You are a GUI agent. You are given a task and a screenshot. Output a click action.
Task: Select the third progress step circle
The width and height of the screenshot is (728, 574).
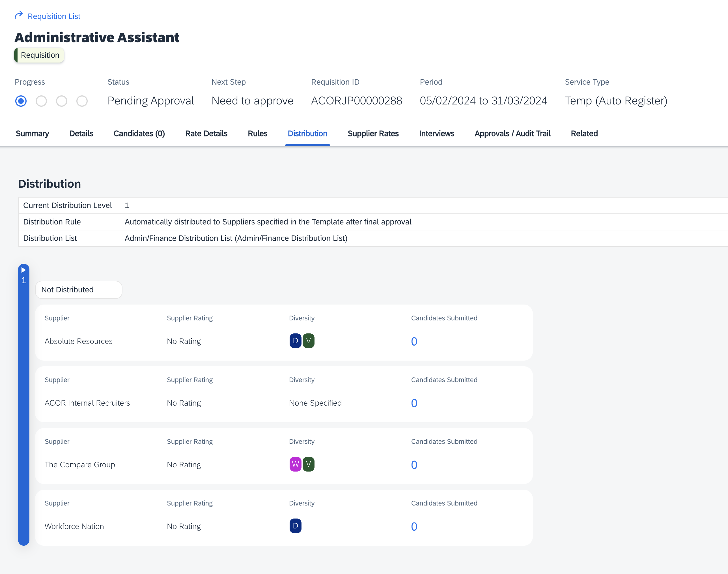(61, 101)
